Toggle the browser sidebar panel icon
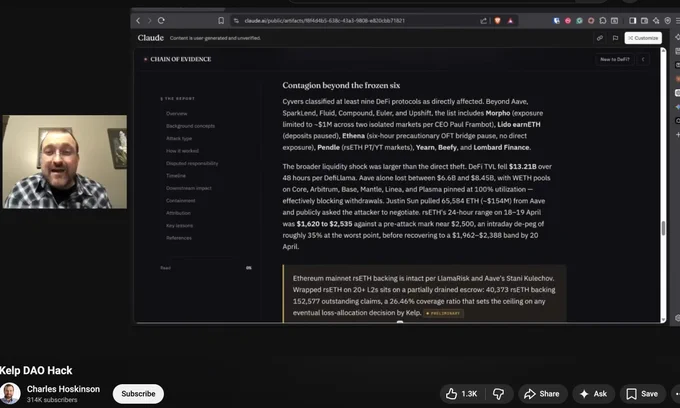 [x=633, y=20]
